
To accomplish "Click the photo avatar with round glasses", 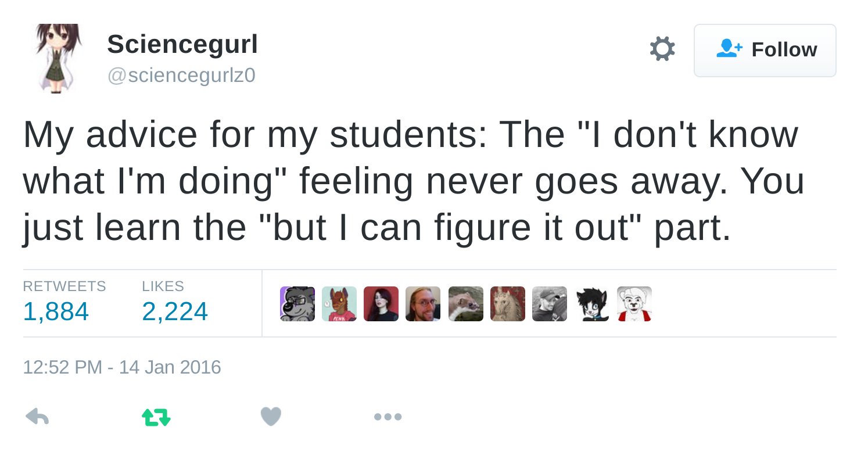I will pos(423,304).
